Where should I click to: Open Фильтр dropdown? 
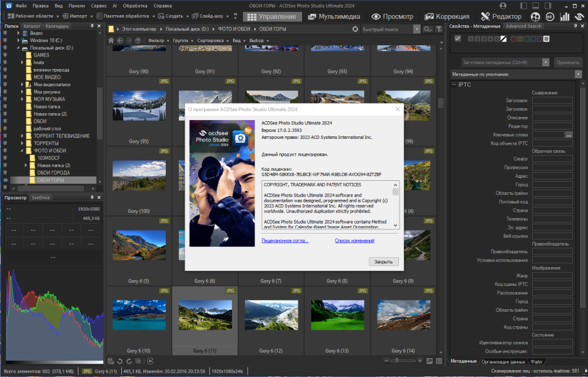point(158,40)
